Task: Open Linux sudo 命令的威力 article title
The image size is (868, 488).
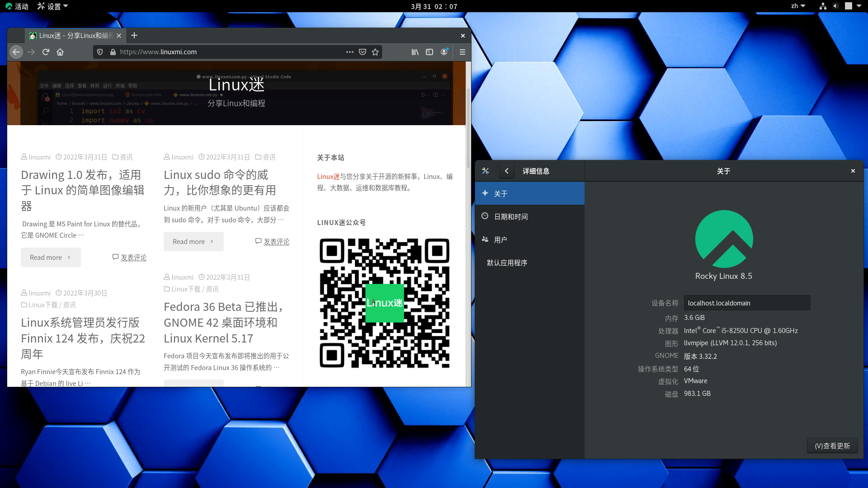Action: pyautogui.click(x=220, y=182)
